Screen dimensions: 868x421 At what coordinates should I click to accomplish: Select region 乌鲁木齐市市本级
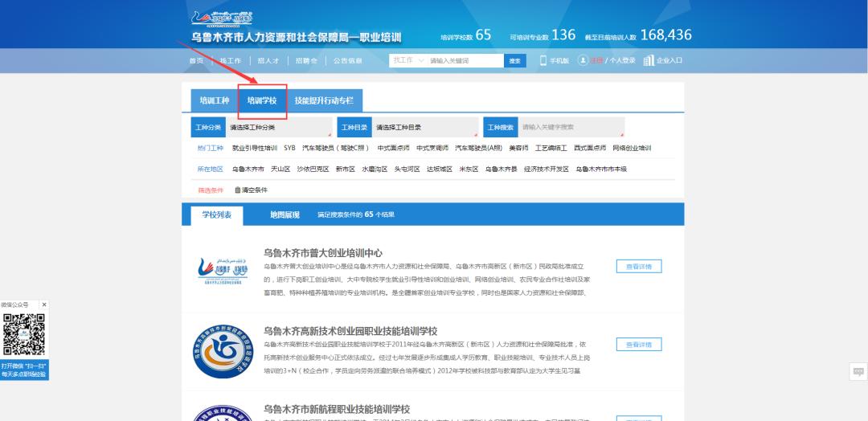(601, 170)
